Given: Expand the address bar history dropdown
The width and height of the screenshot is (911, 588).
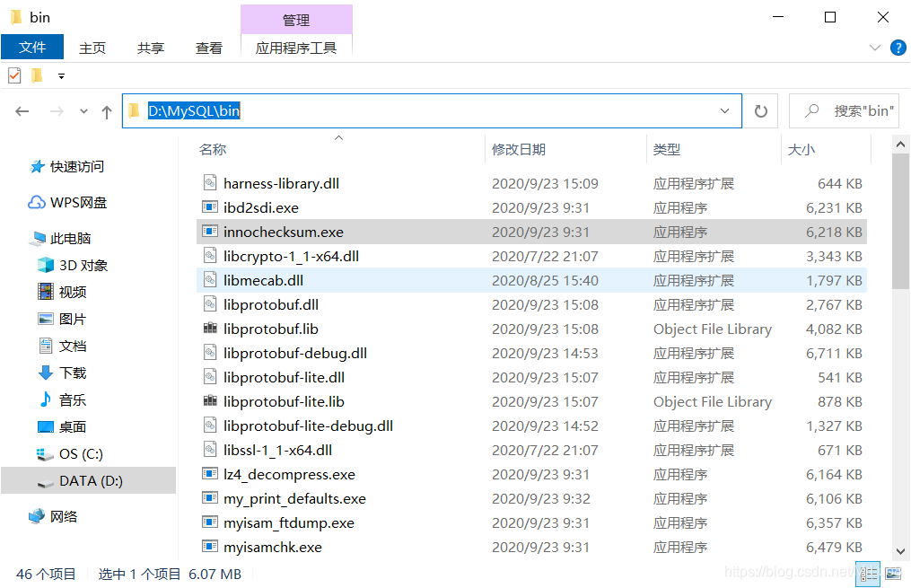Looking at the screenshot, I should pyautogui.click(x=724, y=110).
